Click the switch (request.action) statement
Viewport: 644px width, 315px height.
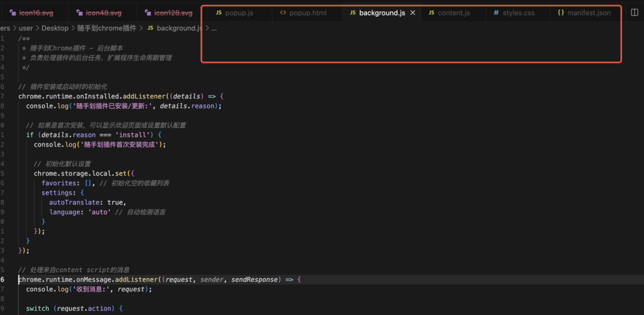pyautogui.click(x=74, y=308)
